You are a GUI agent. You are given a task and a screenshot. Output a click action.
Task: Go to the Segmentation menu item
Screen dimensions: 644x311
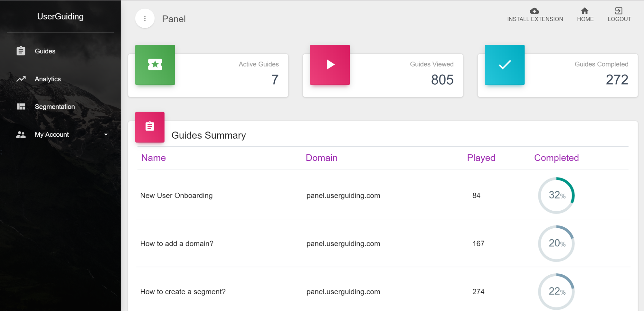click(x=55, y=107)
